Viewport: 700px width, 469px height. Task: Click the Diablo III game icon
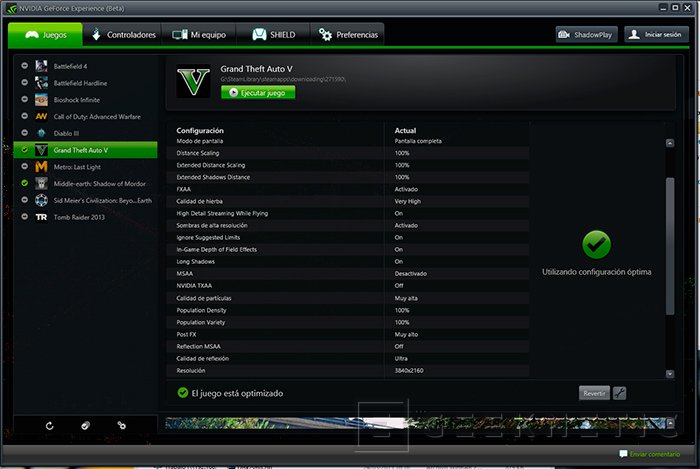click(x=41, y=133)
